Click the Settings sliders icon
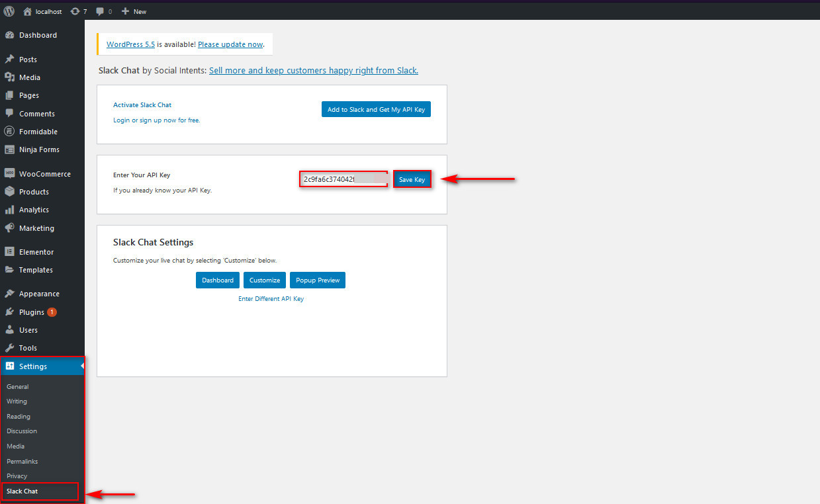The height and width of the screenshot is (504, 820). coord(10,366)
